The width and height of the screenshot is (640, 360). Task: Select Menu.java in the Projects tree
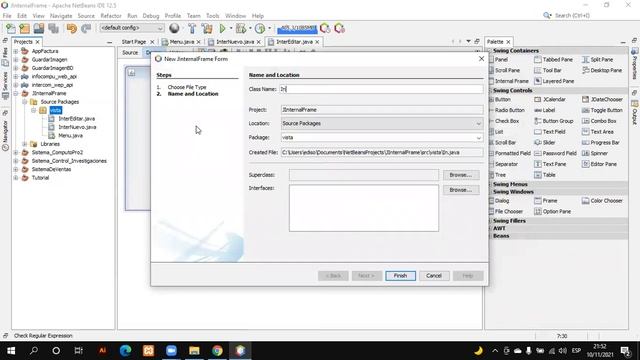point(70,135)
